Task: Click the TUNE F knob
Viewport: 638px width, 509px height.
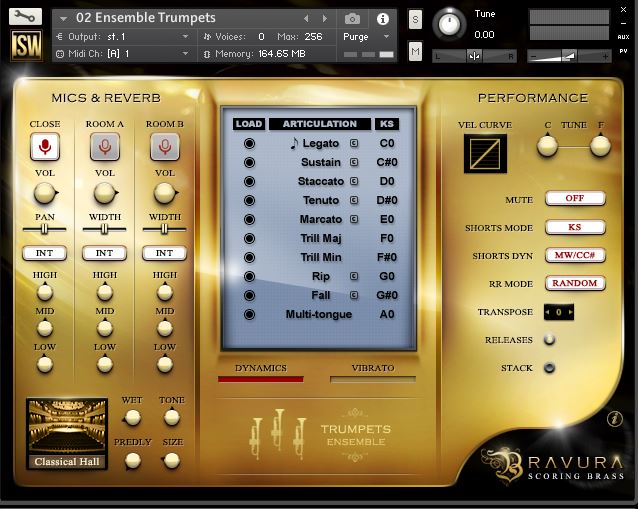Action: 601,146
